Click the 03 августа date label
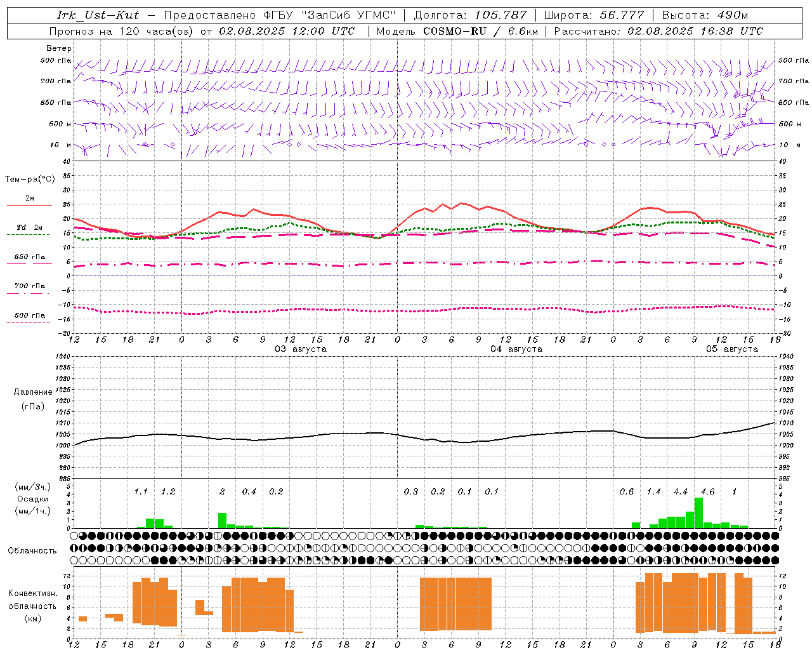The width and height of the screenshot is (812, 650). click(x=300, y=348)
